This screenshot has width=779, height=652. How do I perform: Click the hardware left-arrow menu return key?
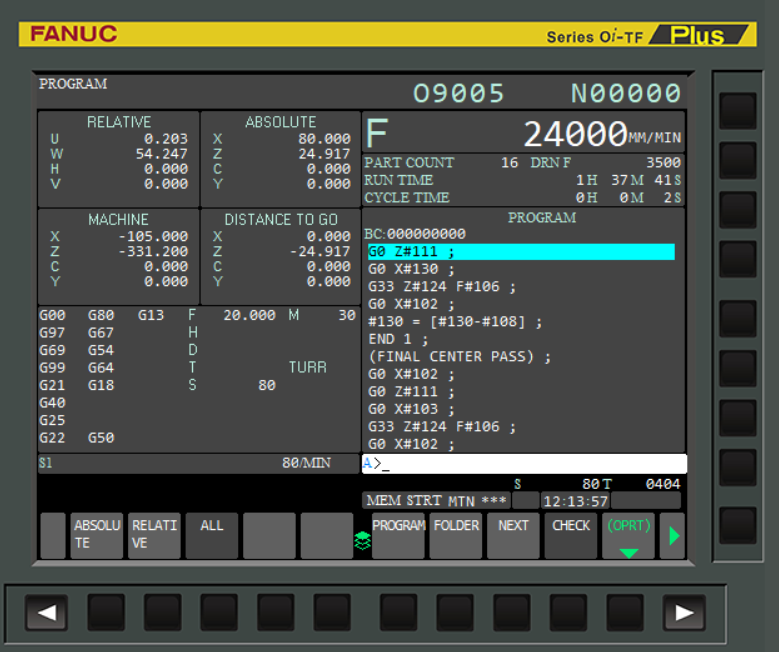[x=47, y=613]
